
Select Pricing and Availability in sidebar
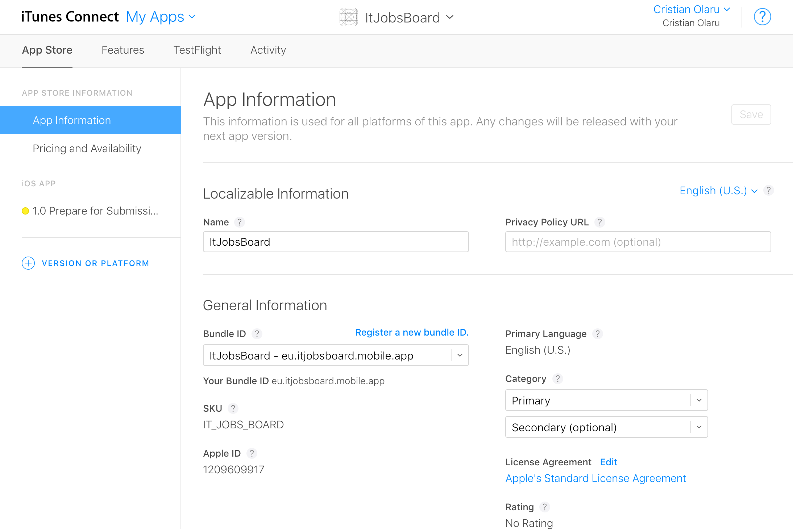pos(87,148)
